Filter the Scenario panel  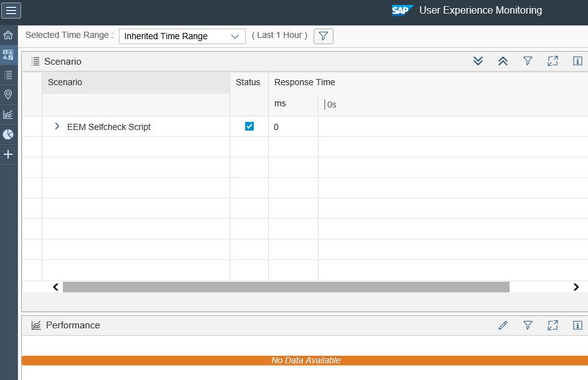(x=528, y=61)
